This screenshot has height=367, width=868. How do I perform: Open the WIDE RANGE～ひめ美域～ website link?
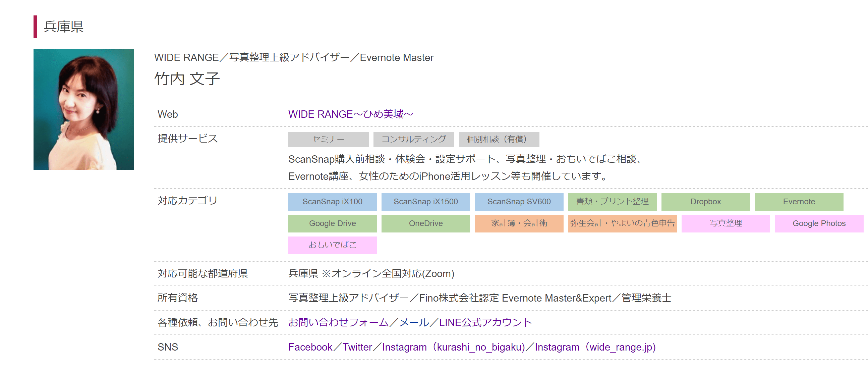tap(350, 114)
